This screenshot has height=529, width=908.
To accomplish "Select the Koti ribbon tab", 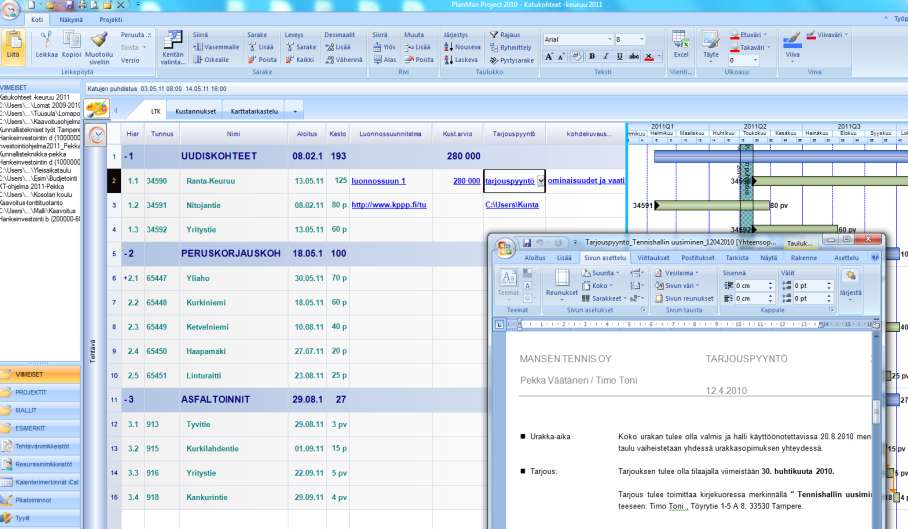I will coord(37,20).
